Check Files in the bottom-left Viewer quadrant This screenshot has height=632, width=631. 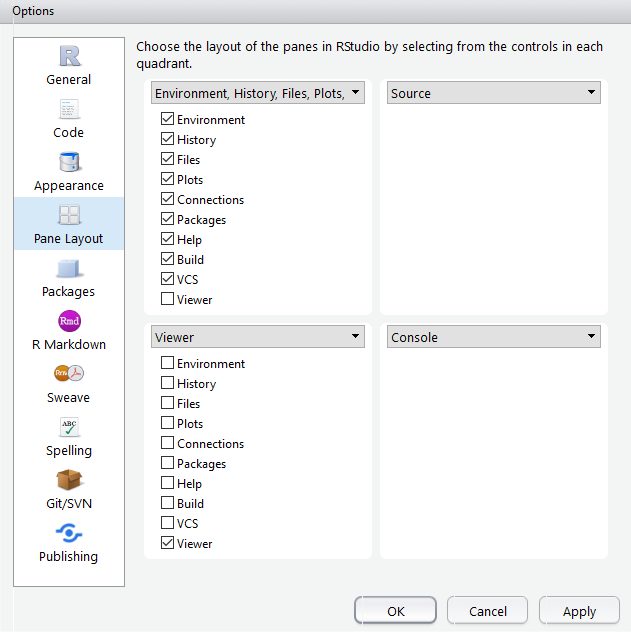167,403
